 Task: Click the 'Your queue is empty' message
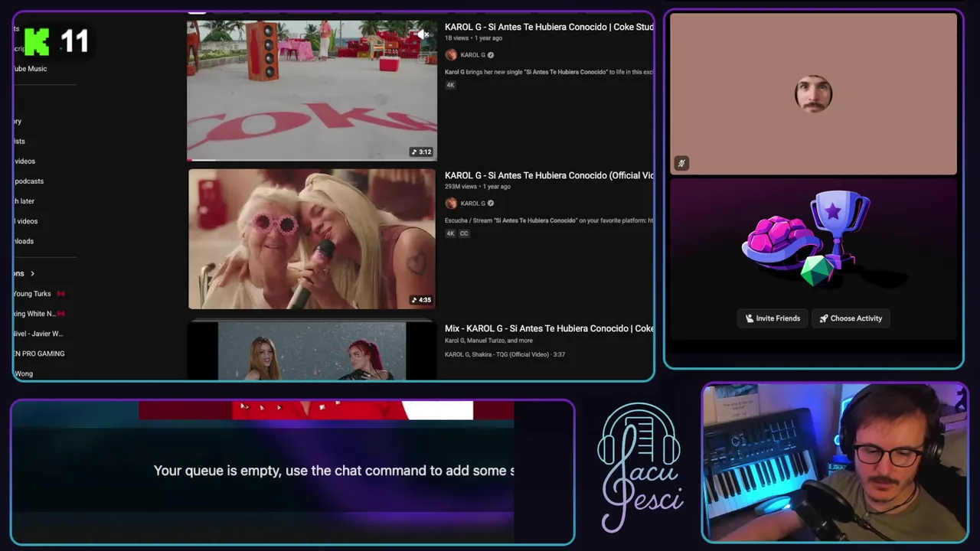[x=334, y=471]
